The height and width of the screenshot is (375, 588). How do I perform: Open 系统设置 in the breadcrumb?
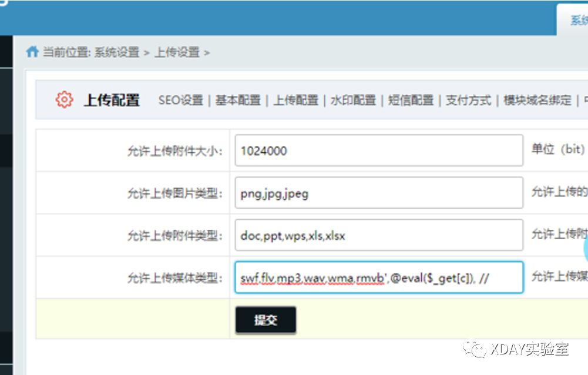coord(117,52)
